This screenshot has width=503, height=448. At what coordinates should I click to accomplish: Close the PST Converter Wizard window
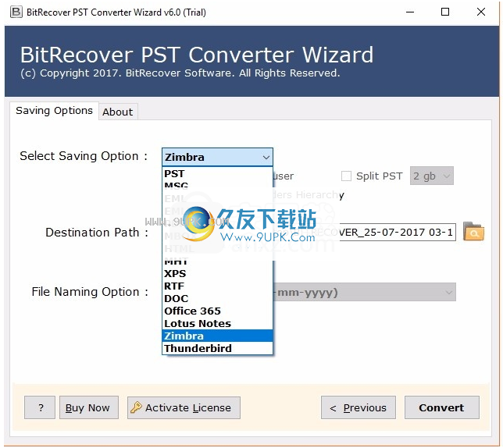click(481, 12)
